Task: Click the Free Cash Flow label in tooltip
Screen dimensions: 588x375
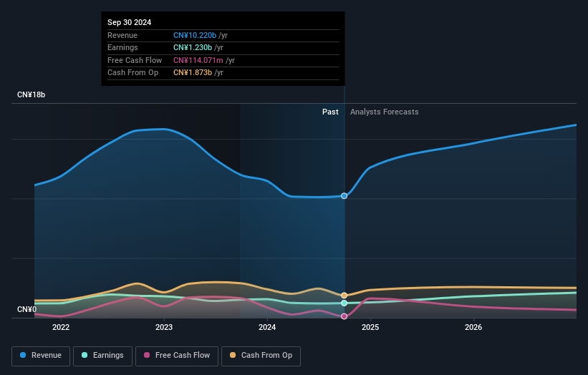Action: click(135, 60)
